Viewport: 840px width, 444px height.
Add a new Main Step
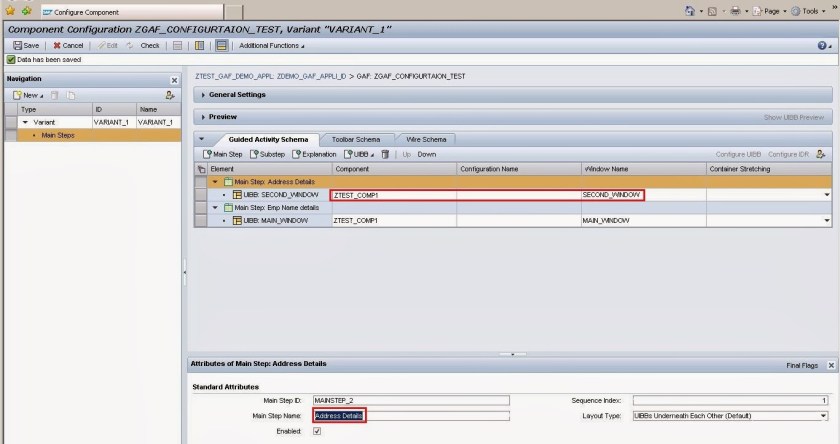222,154
